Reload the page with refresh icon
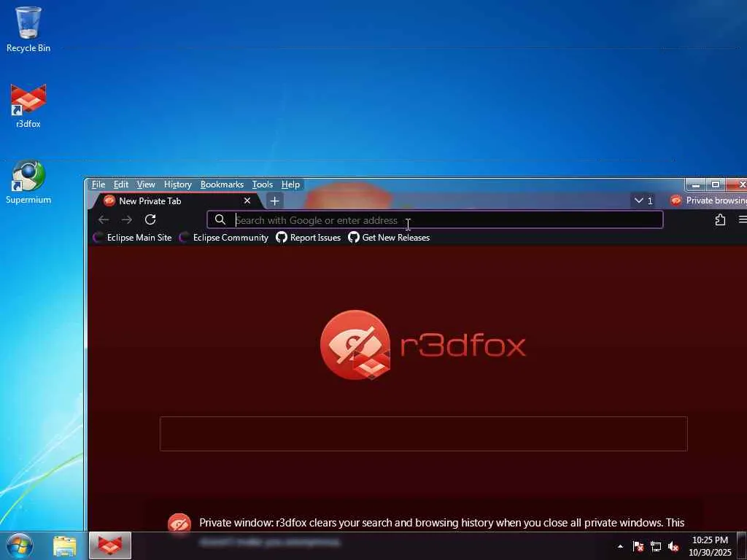Viewport: 747px width, 560px height. (x=150, y=219)
